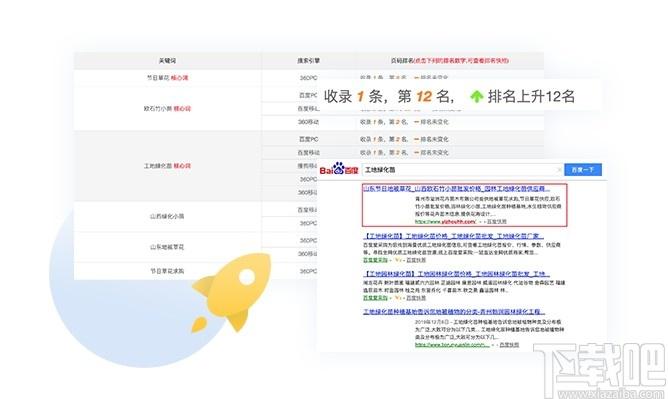Click 百度爱采购 under 【工地绿化苗】 result
This screenshot has height=399, width=668.
375,260
